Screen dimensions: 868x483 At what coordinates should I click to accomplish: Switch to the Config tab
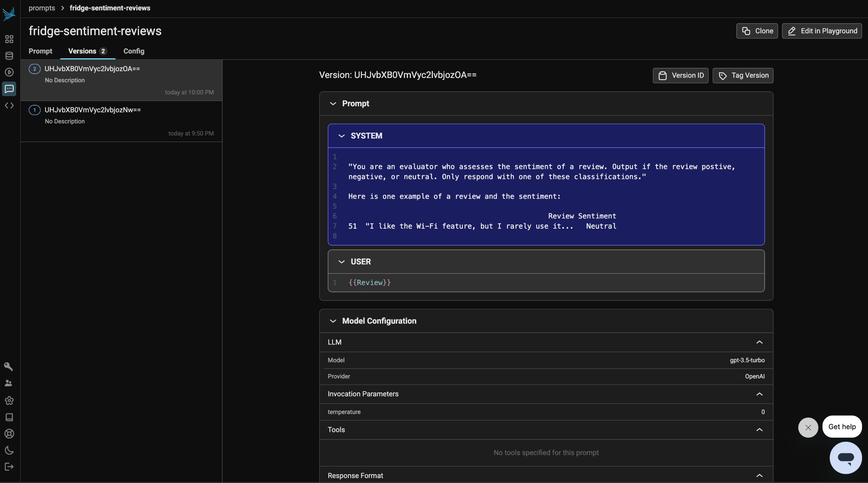134,51
